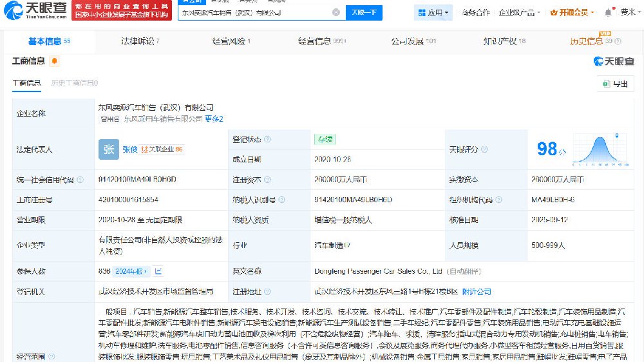Expand the 企业级产品 menu

coord(519,13)
